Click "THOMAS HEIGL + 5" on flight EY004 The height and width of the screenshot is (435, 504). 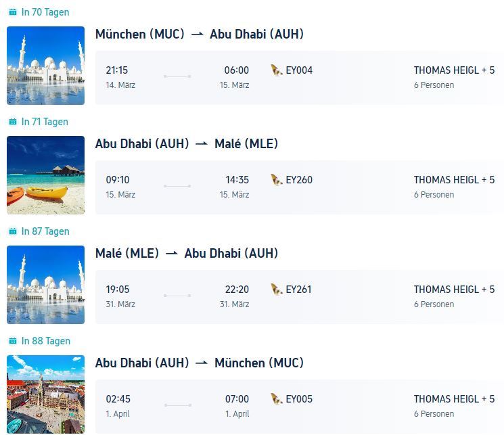click(x=454, y=70)
